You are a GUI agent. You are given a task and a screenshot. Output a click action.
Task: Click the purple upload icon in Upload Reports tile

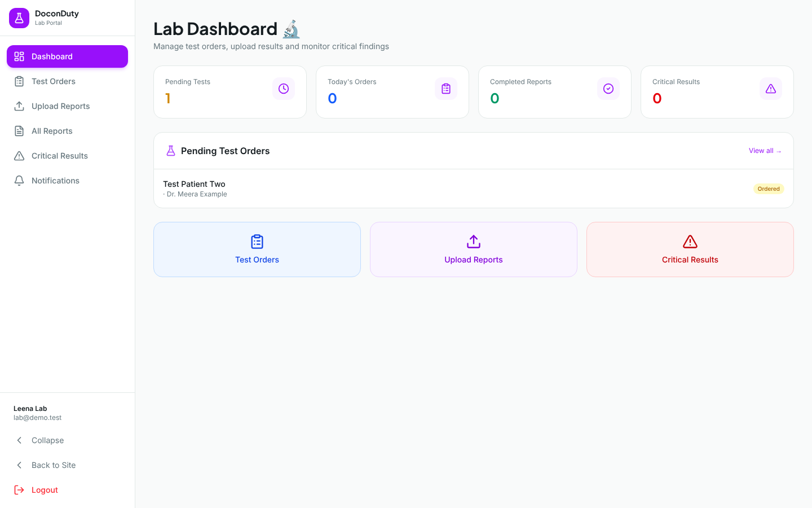pos(474,242)
